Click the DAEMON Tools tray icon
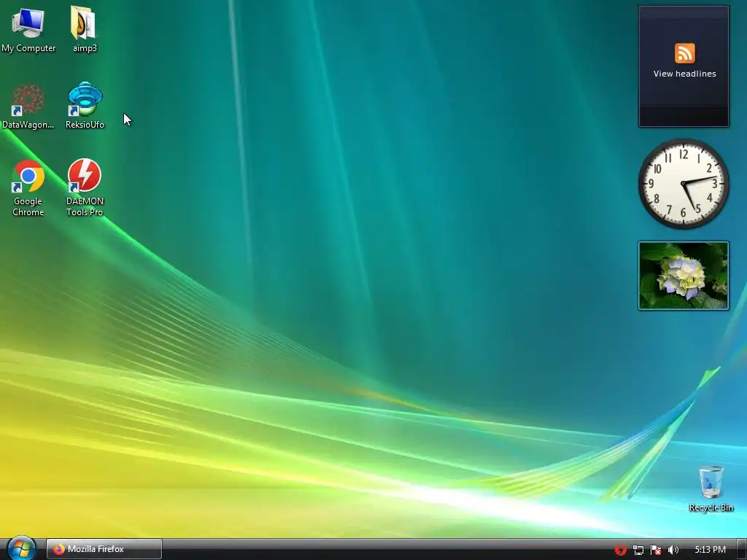The height and width of the screenshot is (560, 747). pyautogui.click(x=620, y=550)
